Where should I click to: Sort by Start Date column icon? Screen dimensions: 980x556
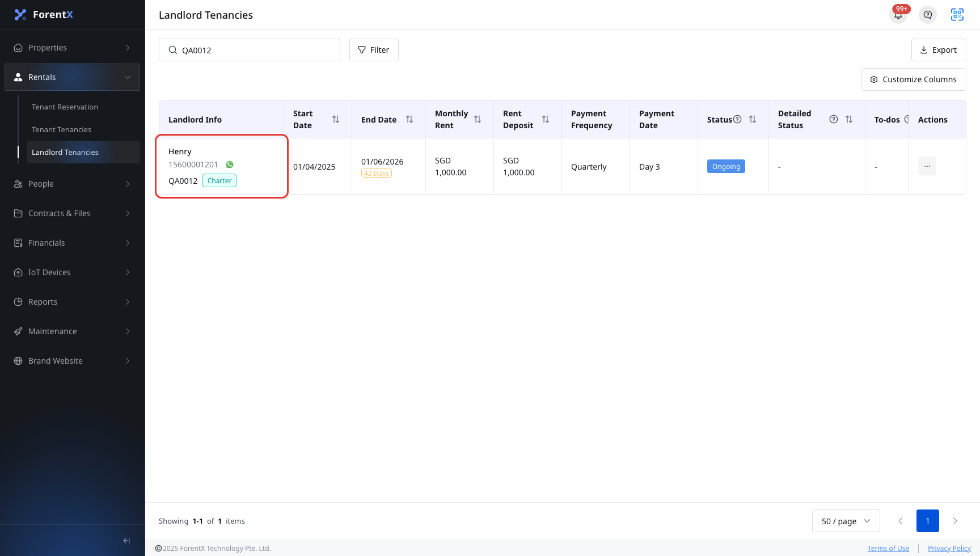click(x=336, y=119)
